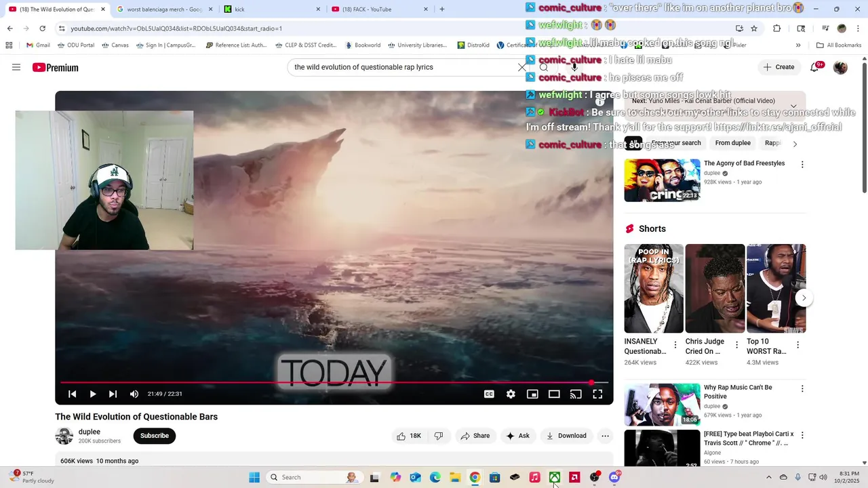This screenshot has height=488, width=868.
Task: Open 'INSANELY Questionab...' short
Action: click(x=654, y=289)
